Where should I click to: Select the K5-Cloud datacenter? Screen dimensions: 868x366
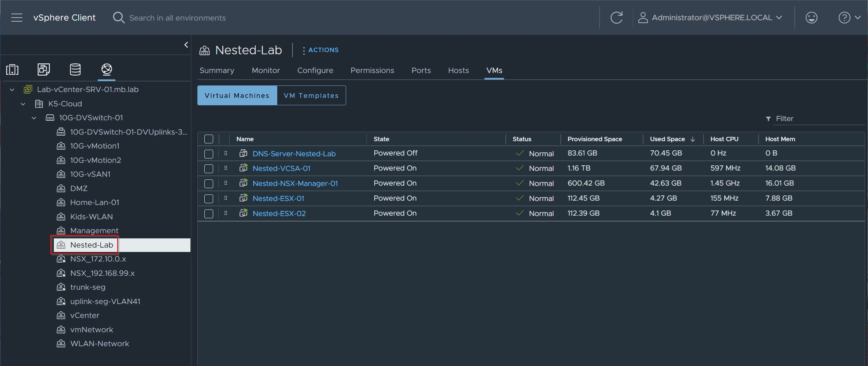(x=65, y=104)
